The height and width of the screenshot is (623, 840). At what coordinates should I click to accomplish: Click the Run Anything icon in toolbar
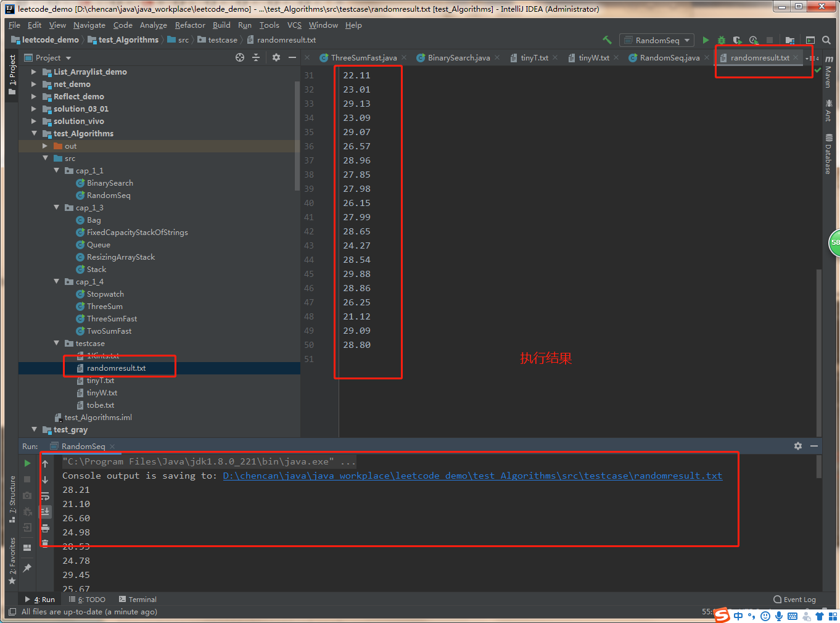point(810,40)
